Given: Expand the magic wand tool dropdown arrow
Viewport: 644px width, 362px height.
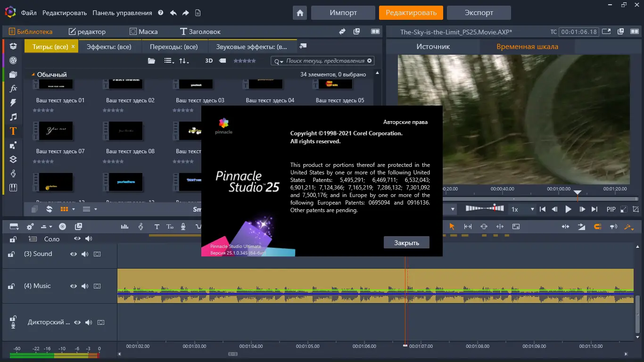Looking at the screenshot, I should tap(634, 228).
